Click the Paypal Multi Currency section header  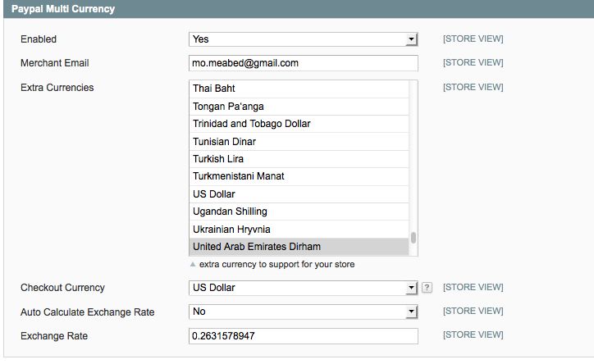pyautogui.click(x=299, y=9)
